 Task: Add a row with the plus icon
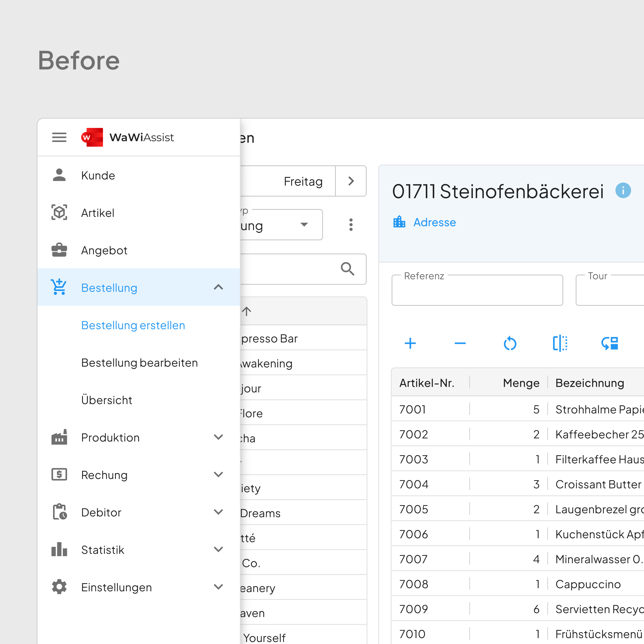tap(410, 343)
